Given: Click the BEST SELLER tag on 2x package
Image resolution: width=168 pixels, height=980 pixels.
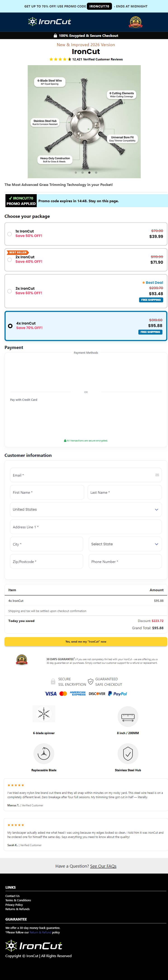Looking at the screenshot, I should 17,252.
